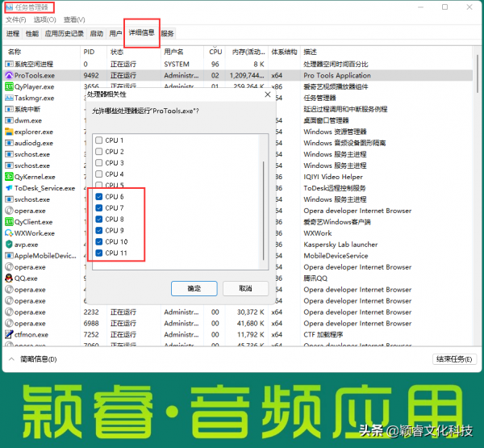This screenshot has height=448, width=484.
Task: Collapse to 简略信息 view
Action: [33, 359]
